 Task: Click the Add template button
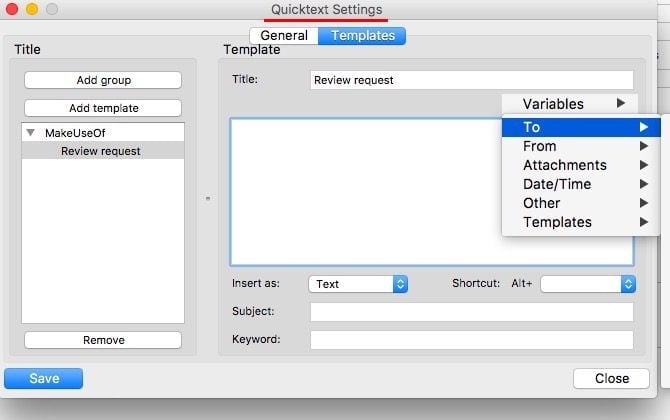pyautogui.click(x=103, y=108)
